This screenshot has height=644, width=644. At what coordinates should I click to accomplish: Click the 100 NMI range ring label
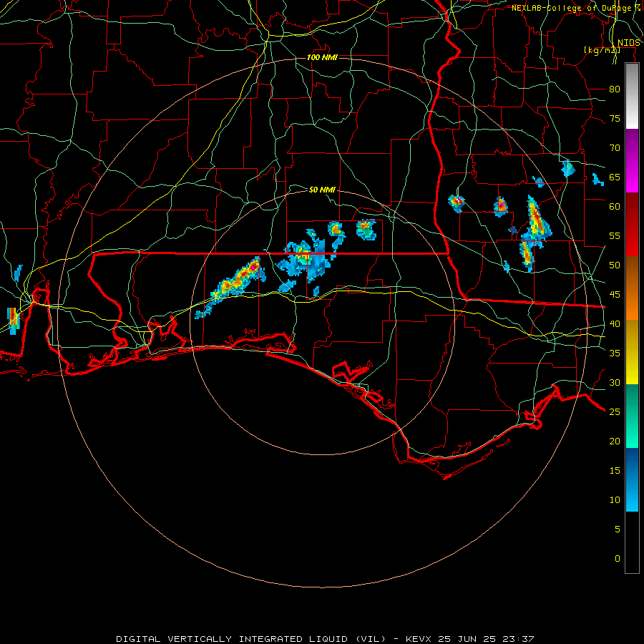click(x=322, y=57)
